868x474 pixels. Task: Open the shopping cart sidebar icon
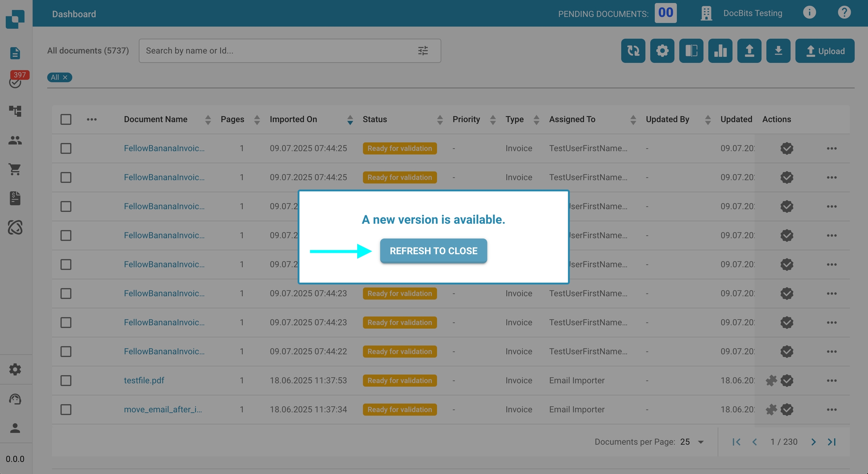tap(15, 169)
